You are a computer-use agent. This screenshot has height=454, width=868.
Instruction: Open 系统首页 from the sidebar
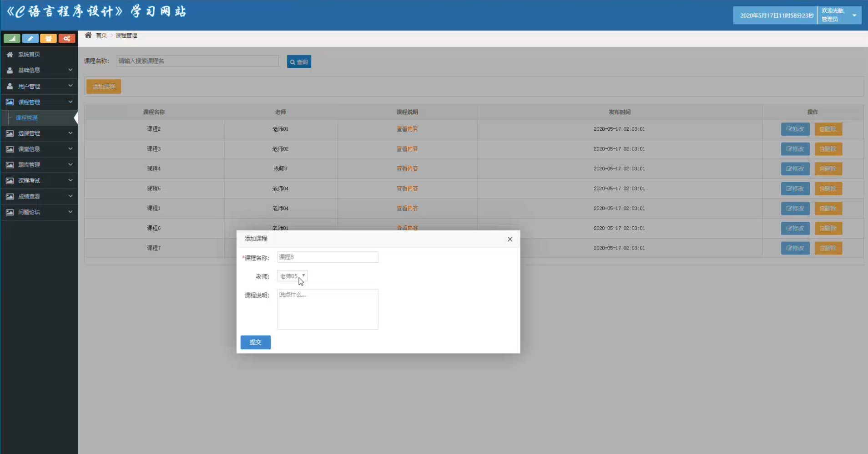pos(39,54)
